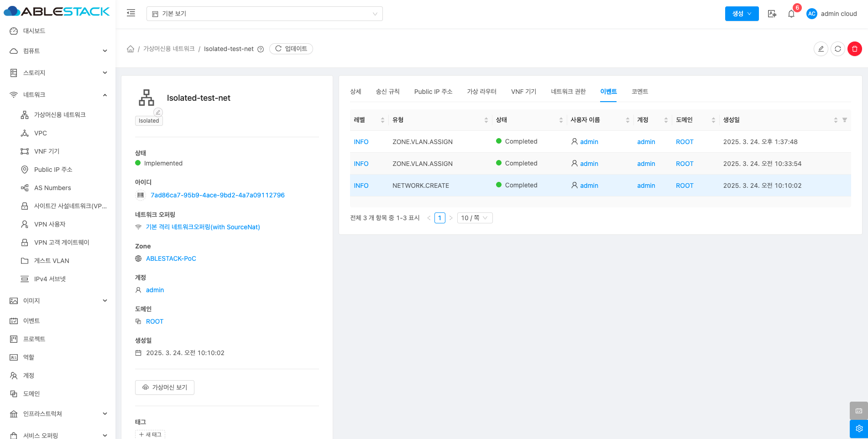This screenshot has height=439, width=868.
Task: Click the 새 태그 add tag element
Action: (x=150, y=434)
